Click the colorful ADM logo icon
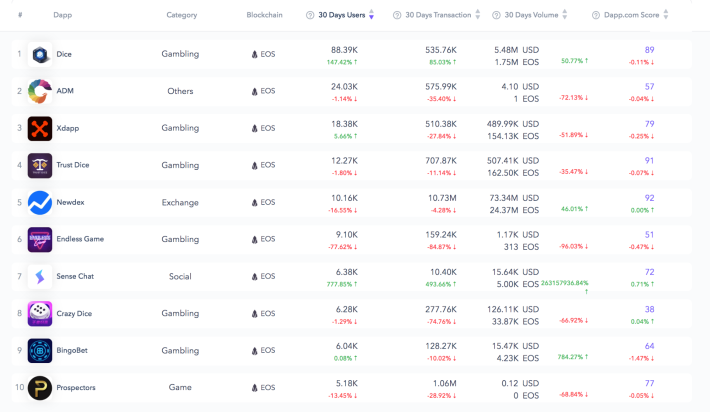Image resolution: width=710 pixels, height=412 pixels. point(40,91)
